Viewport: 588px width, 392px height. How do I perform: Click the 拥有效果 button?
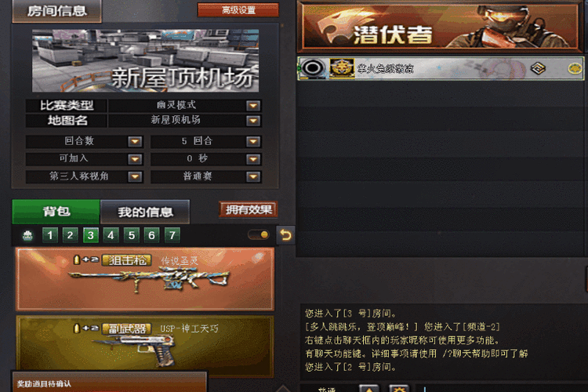249,209
